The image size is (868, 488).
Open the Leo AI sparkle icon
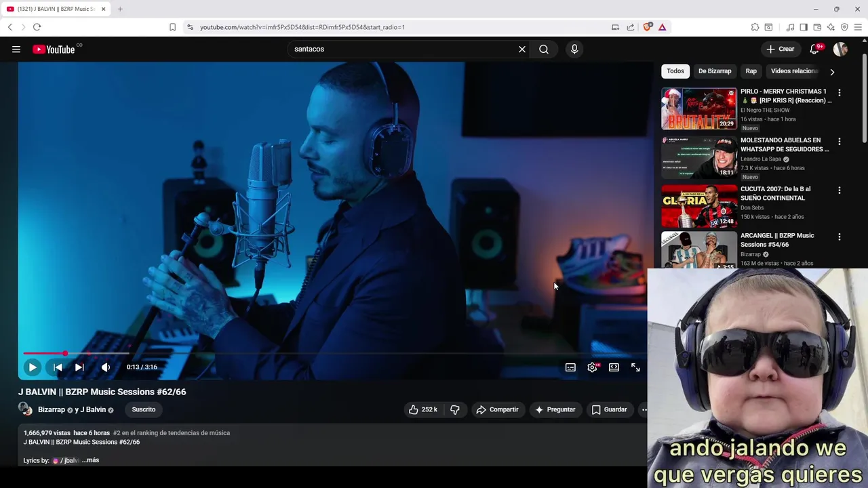pyautogui.click(x=831, y=27)
